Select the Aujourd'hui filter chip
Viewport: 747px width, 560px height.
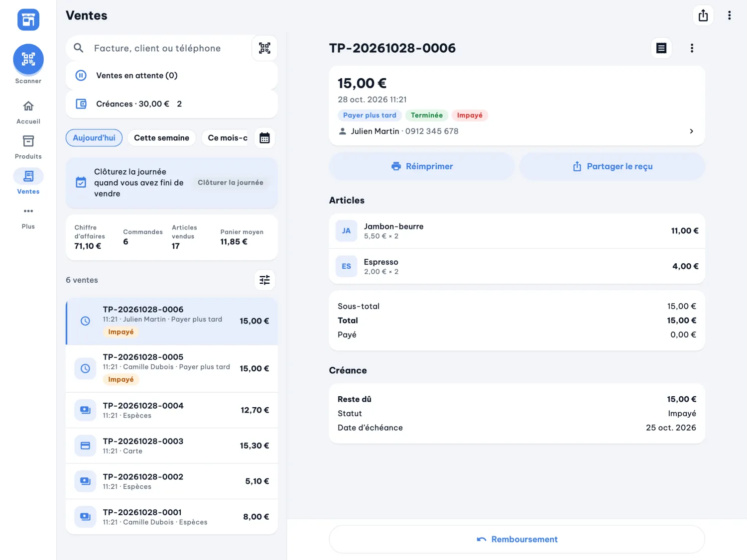(94, 138)
